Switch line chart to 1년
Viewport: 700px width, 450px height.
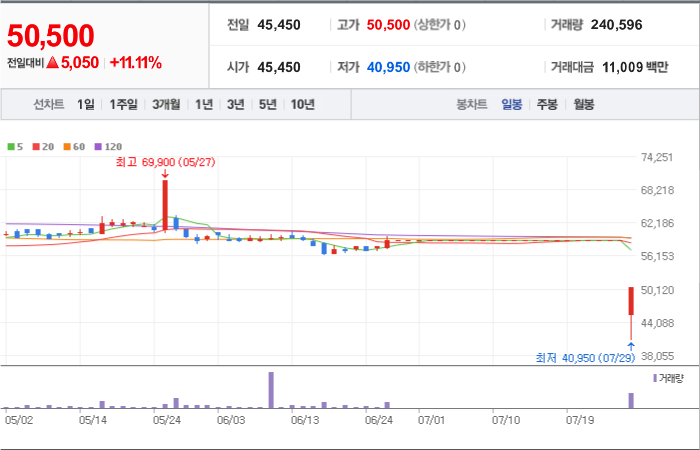[204, 104]
